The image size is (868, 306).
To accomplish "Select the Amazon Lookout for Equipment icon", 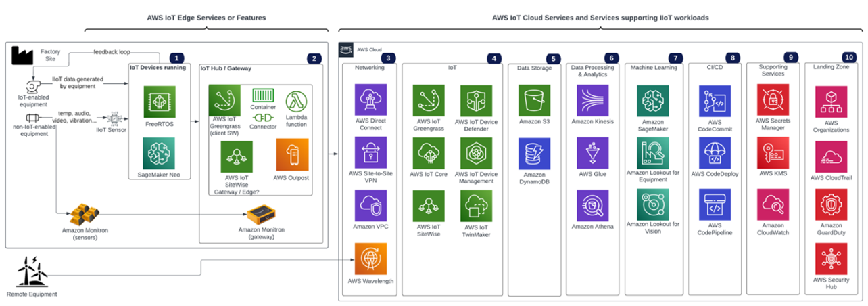I will (x=653, y=153).
